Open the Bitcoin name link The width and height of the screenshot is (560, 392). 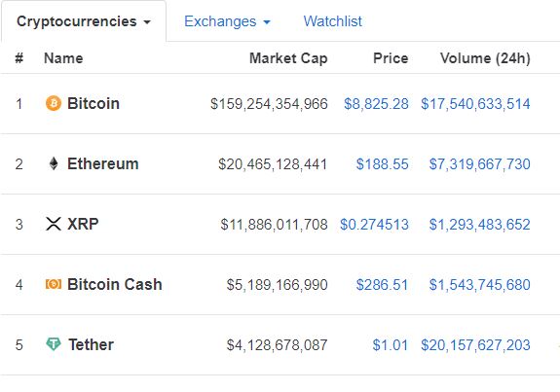93,103
